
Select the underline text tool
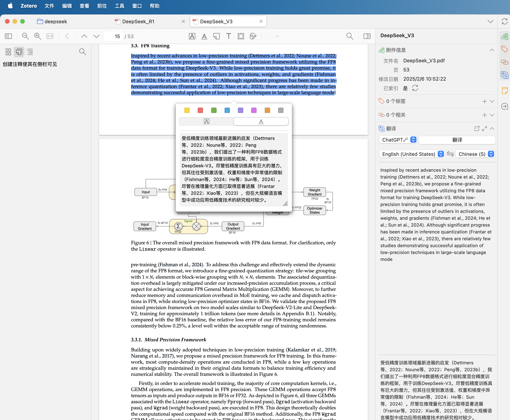204,36
